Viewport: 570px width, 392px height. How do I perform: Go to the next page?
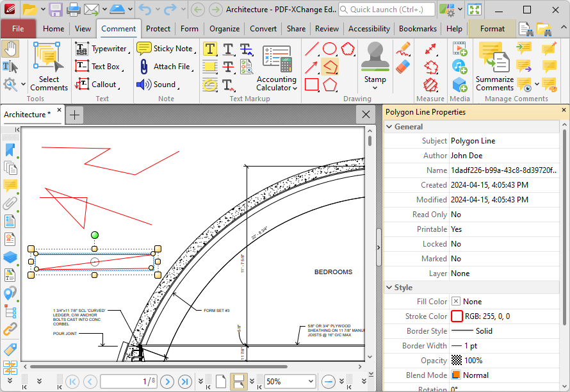[x=167, y=382]
